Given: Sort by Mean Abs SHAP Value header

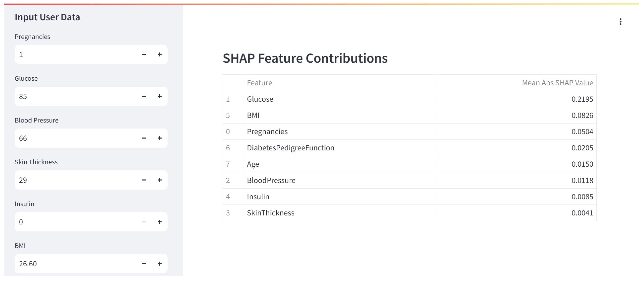Looking at the screenshot, I should [x=557, y=83].
